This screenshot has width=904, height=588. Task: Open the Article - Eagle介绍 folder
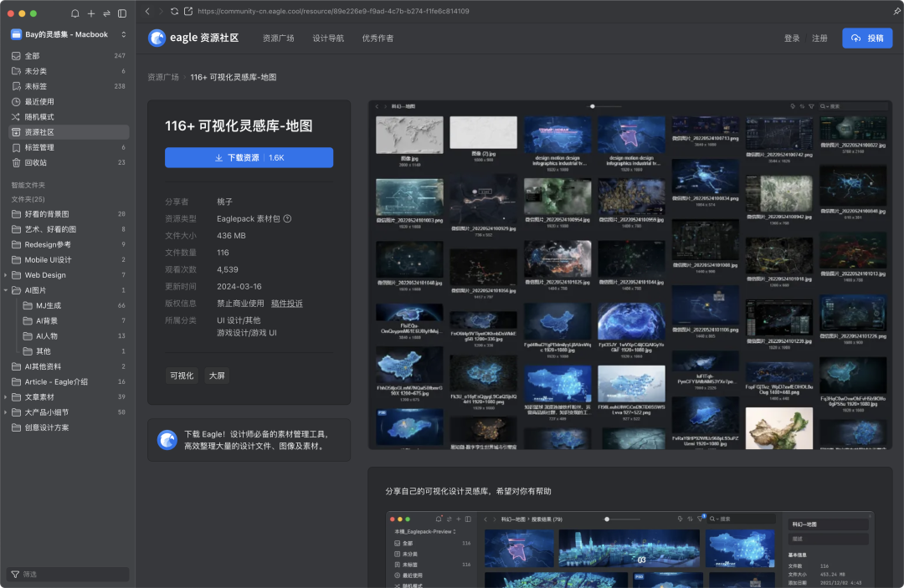tap(69, 382)
